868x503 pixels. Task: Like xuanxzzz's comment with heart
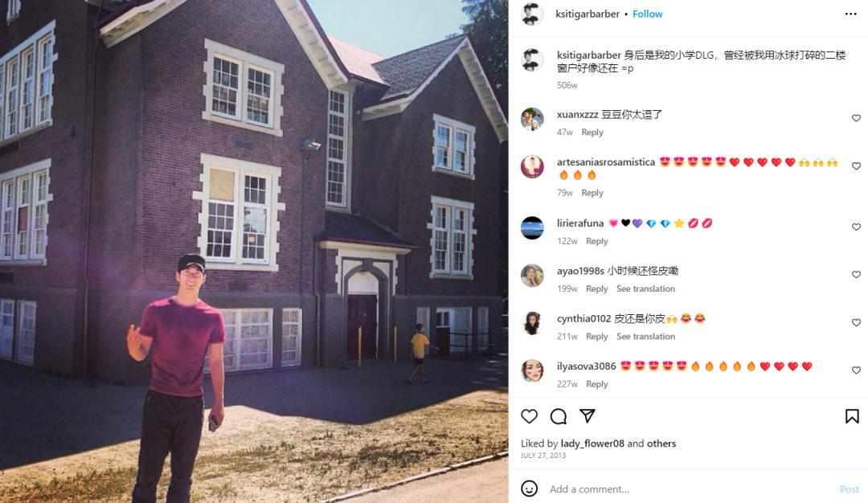[856, 118]
